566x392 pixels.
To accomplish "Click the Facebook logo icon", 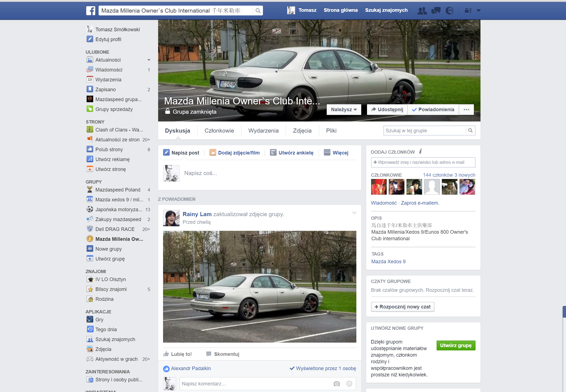I will 91,11.
